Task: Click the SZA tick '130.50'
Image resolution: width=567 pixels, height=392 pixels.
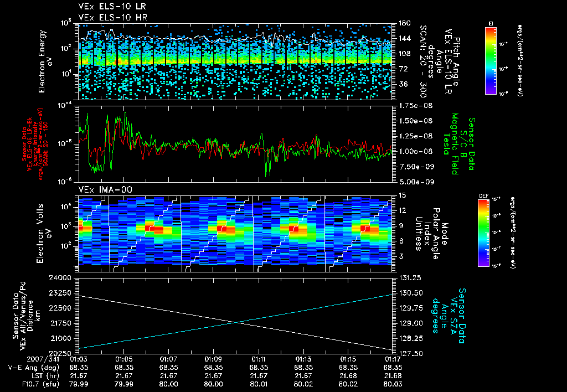Action: pos(410,293)
